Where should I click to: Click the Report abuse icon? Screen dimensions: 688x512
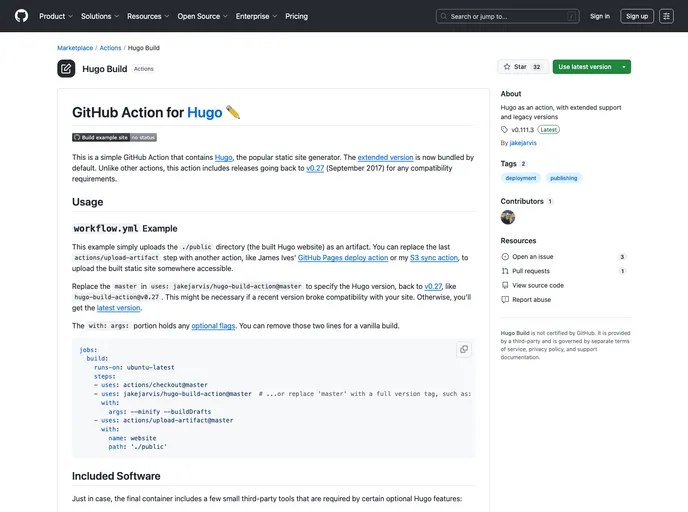[505, 300]
